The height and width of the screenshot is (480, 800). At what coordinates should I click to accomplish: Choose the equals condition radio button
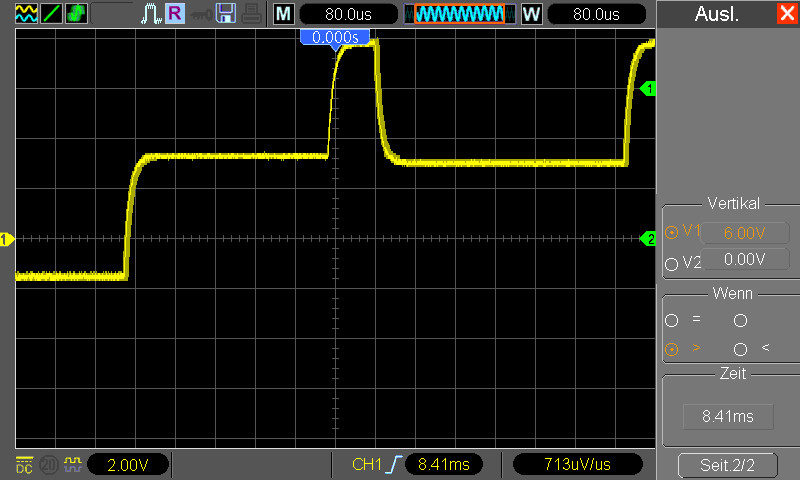point(671,320)
